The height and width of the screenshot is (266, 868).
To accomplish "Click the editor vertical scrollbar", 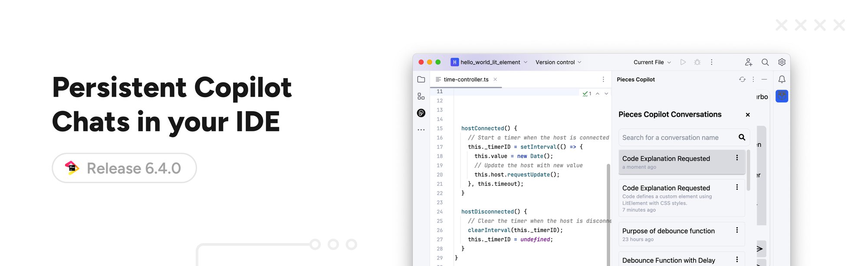I will pos(608,215).
